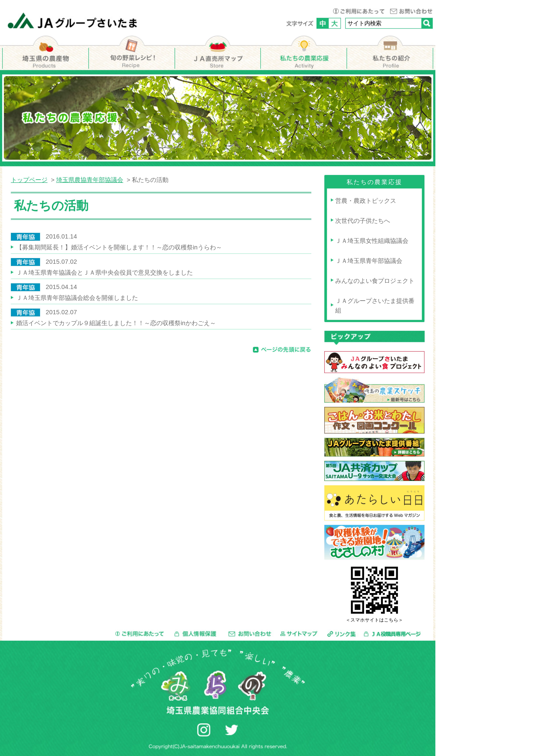The image size is (559, 756).
Task: Click ＜スマホサイトはこちら＞ caption
Action: [x=374, y=620]
